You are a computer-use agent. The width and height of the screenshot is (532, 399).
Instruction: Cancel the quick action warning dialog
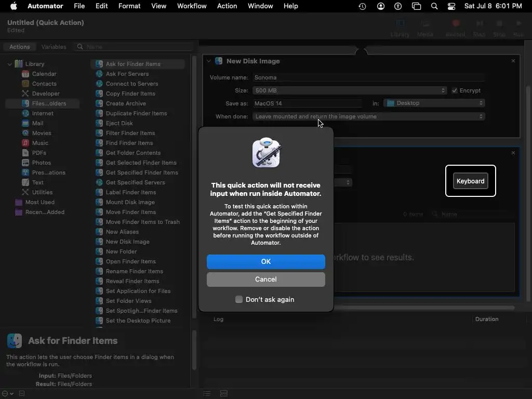point(265,279)
